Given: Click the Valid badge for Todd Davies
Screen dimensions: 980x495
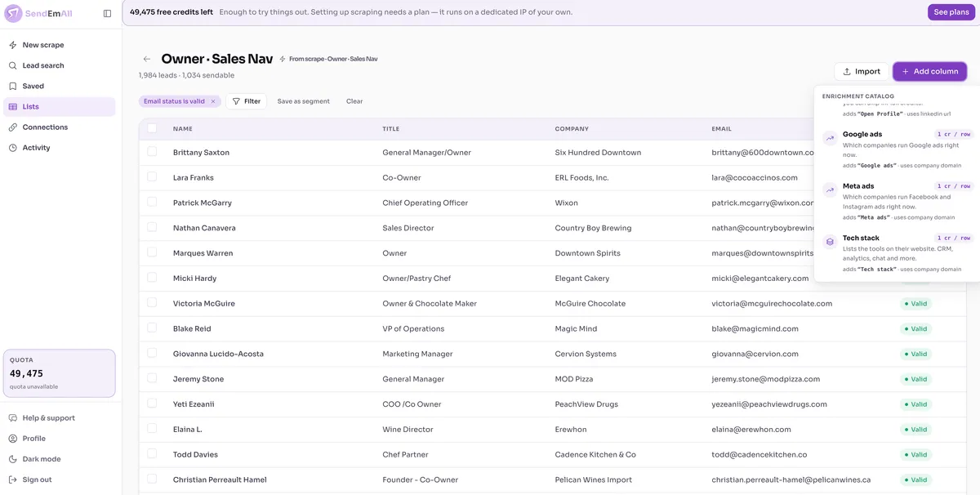Looking at the screenshot, I should [915, 454].
